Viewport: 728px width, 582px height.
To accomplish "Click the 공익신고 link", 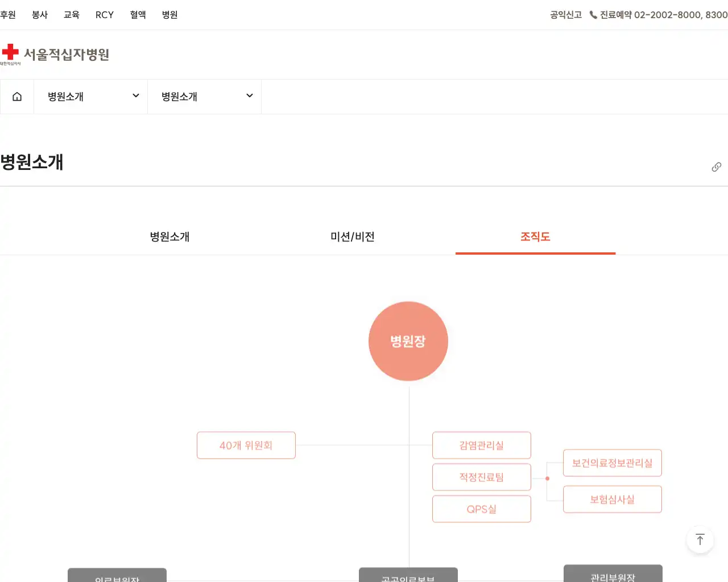I will point(565,15).
